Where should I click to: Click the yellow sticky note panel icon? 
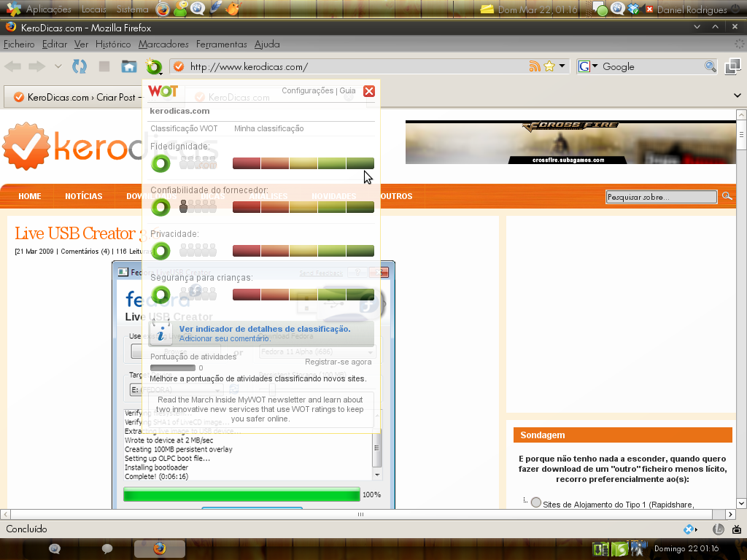[x=487, y=9]
